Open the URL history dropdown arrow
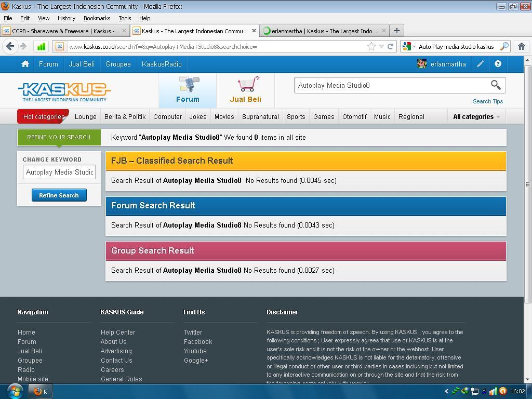532x399 pixels. pos(381,46)
